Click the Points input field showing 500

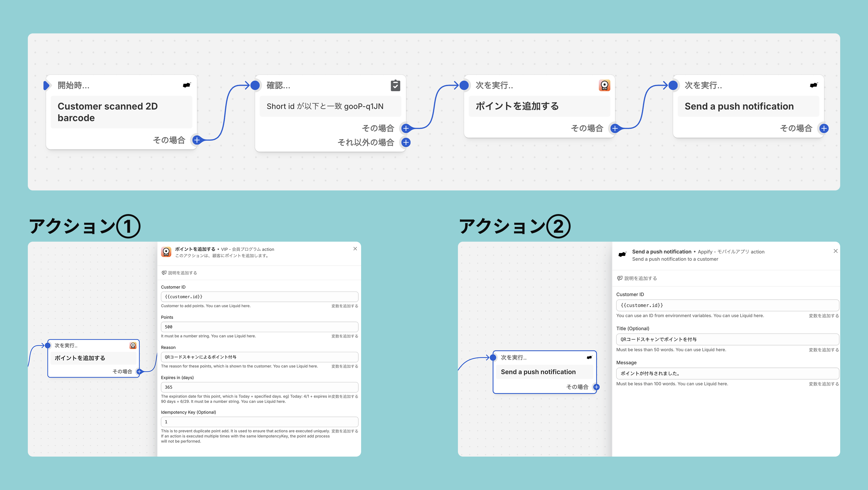(260, 327)
